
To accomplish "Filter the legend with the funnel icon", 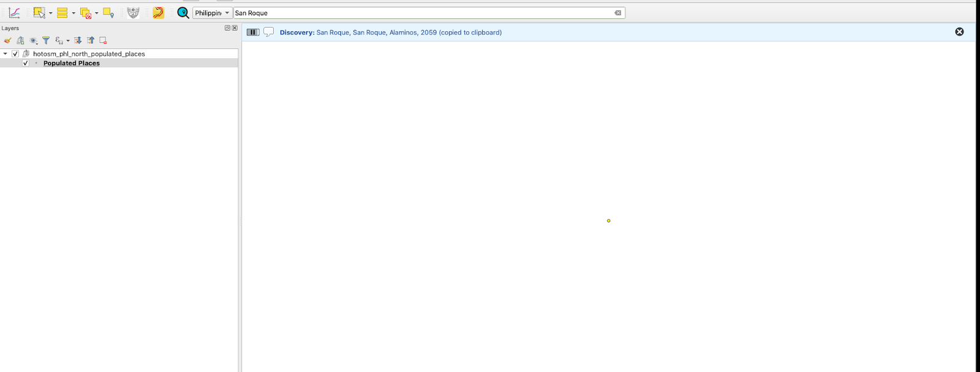I will (46, 40).
